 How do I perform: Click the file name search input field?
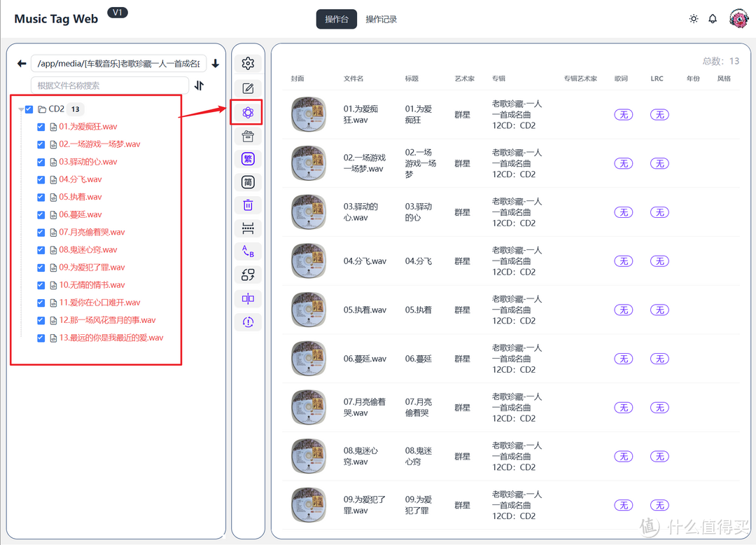pos(110,85)
